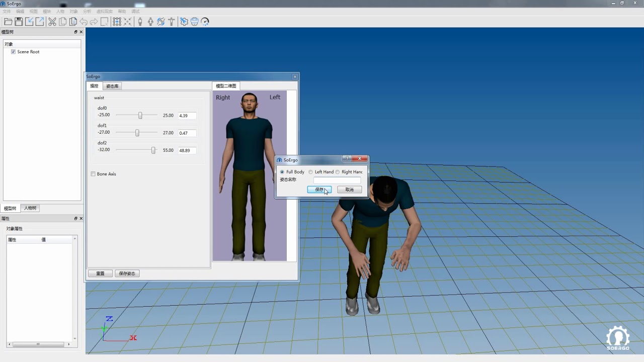Select the Right Hand radio button
644x362 pixels.
(x=337, y=172)
